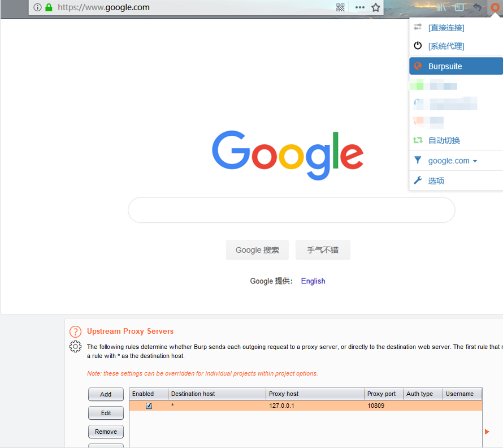The image size is (503, 448).
Task: Click the https://www.google.com address bar URL
Action: coord(103,7)
